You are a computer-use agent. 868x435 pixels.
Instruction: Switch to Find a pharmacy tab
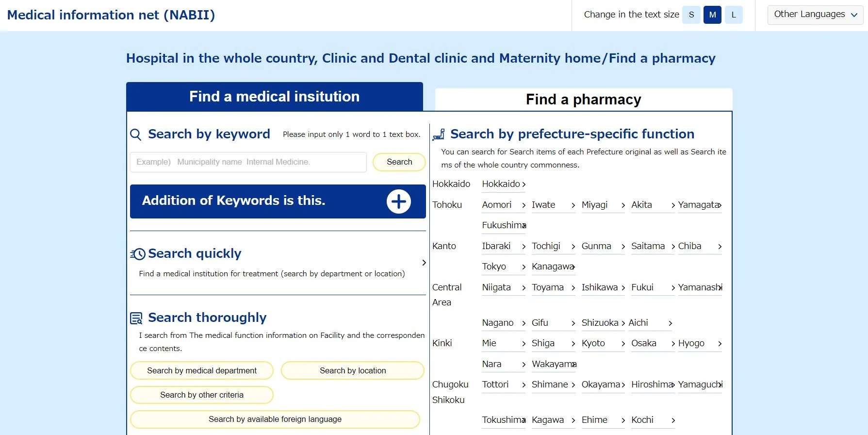pyautogui.click(x=583, y=100)
